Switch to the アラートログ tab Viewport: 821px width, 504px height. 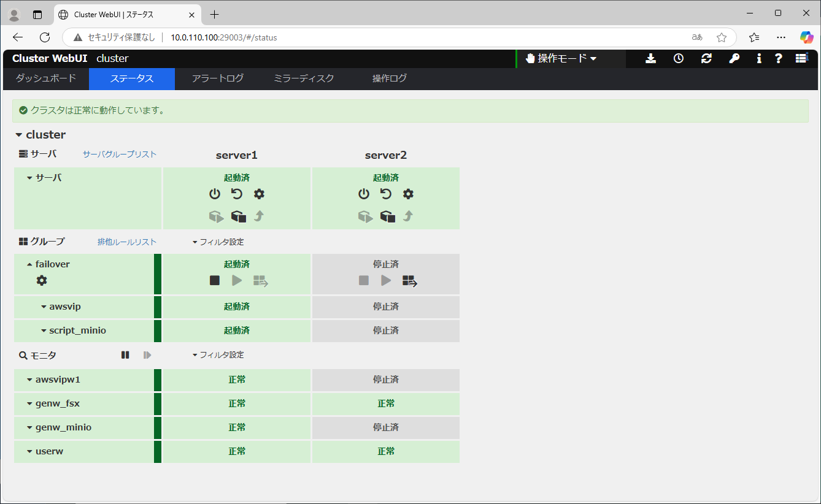coord(218,78)
